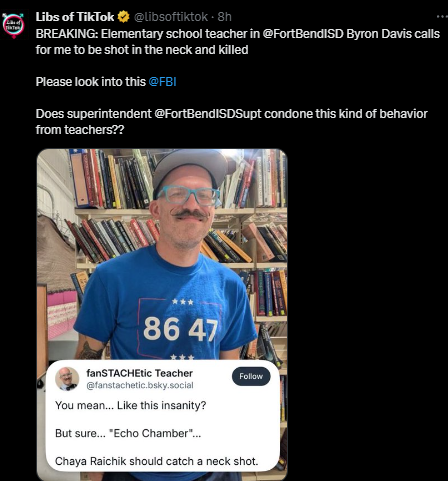
Task: Click the 'Chaya Raichik should catch' line
Action: coord(157,461)
